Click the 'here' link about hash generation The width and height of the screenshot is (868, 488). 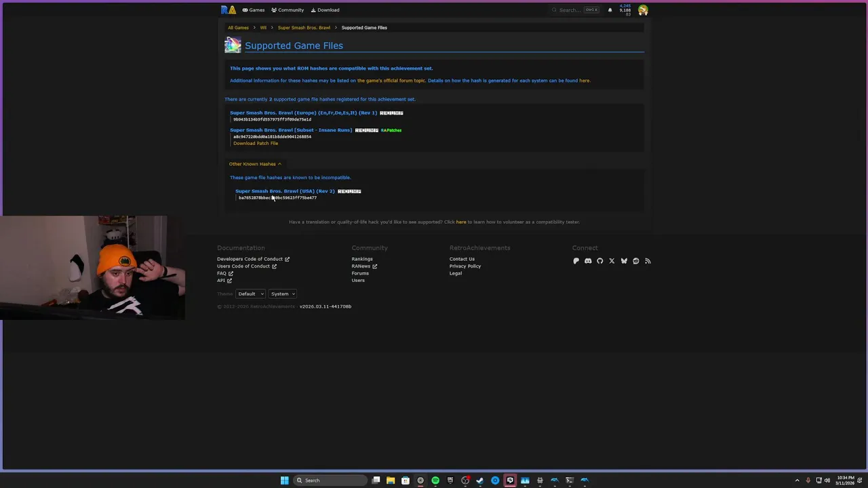pos(585,81)
